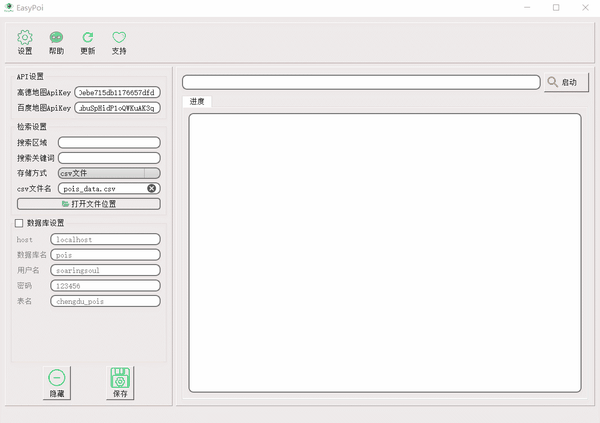Click the 存储方式 label
Image resolution: width=600 pixels, height=423 pixels.
pos(32,173)
